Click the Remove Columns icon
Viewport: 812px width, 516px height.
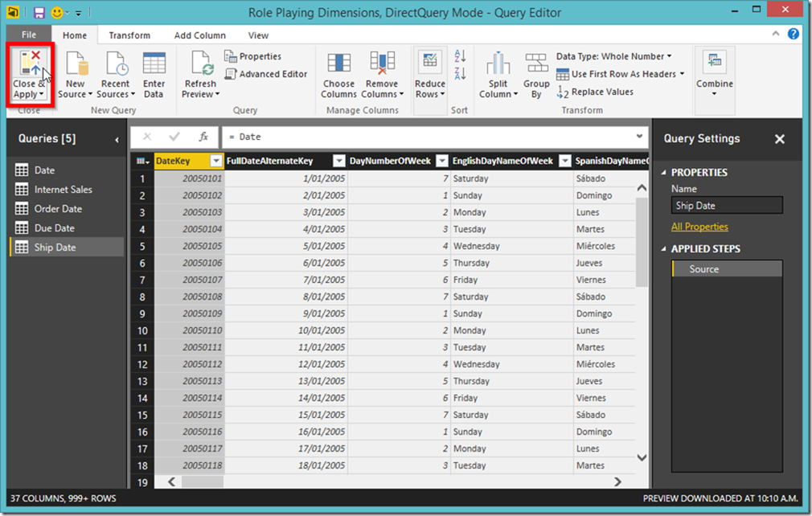[382, 63]
